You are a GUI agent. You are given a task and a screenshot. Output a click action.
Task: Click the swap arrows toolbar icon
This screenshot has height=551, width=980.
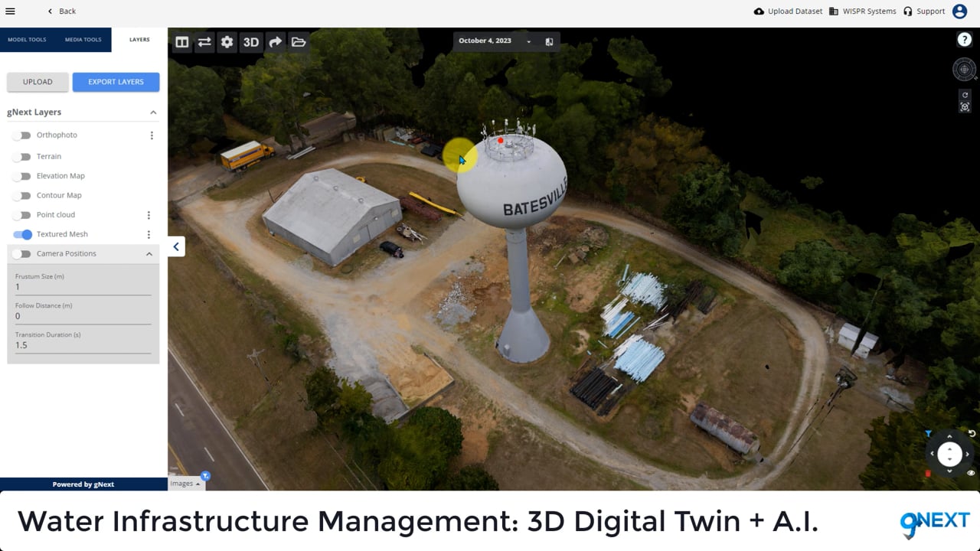click(204, 42)
